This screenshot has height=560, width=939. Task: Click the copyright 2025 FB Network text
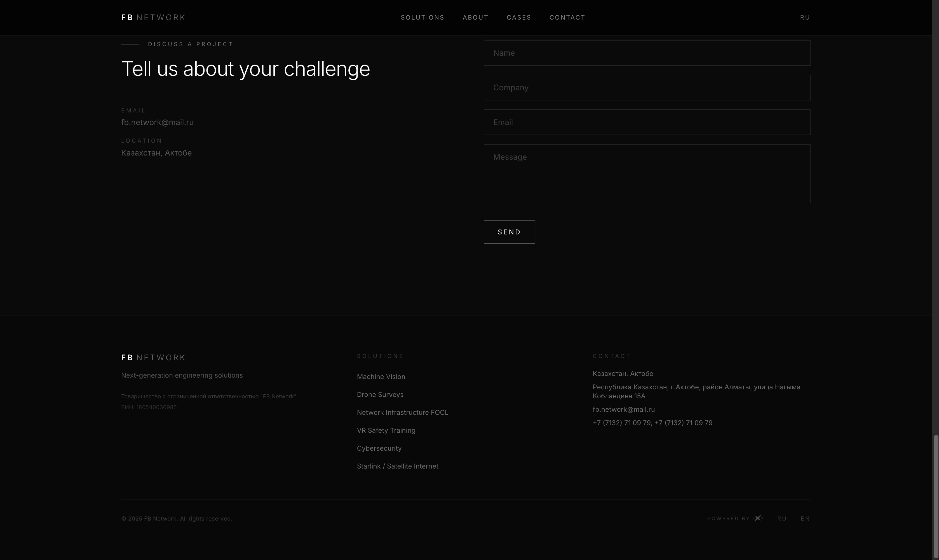[x=177, y=519]
